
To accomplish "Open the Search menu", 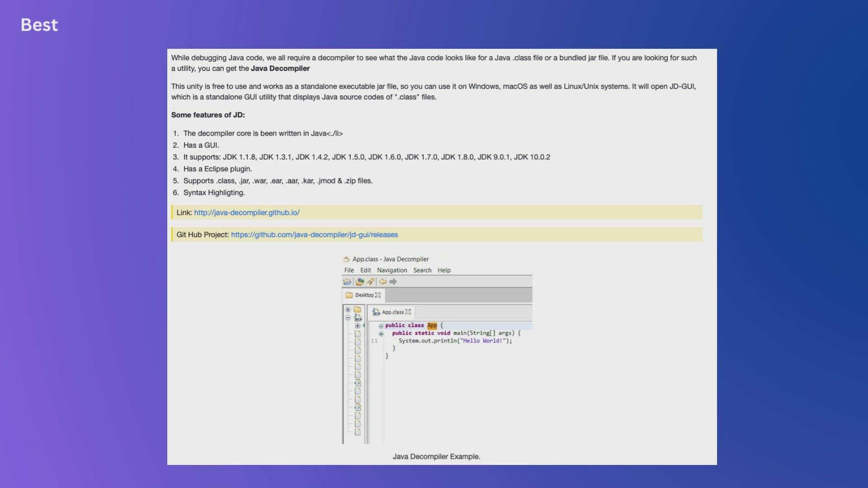I will coord(422,270).
